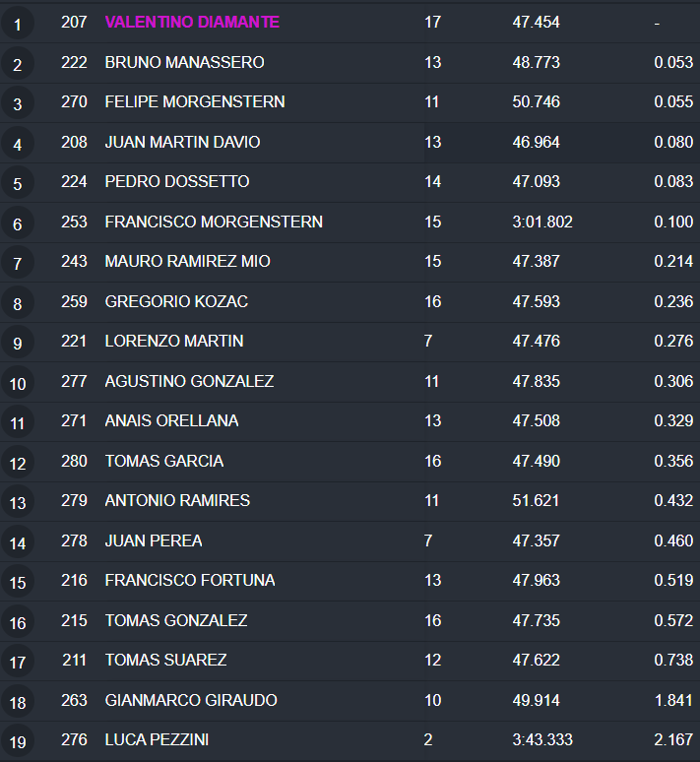Click lap time 3:01.802
Image resolution: width=700 pixels, height=762 pixels.
tap(542, 222)
